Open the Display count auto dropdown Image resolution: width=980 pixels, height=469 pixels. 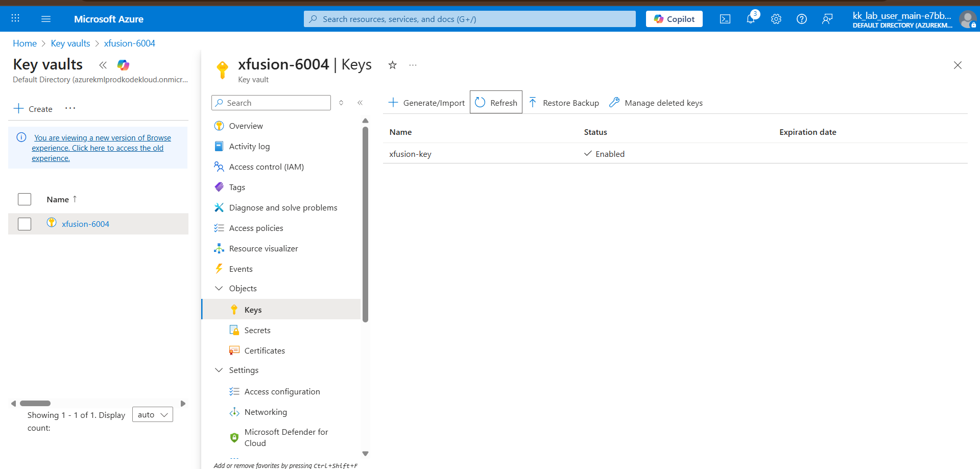153,414
